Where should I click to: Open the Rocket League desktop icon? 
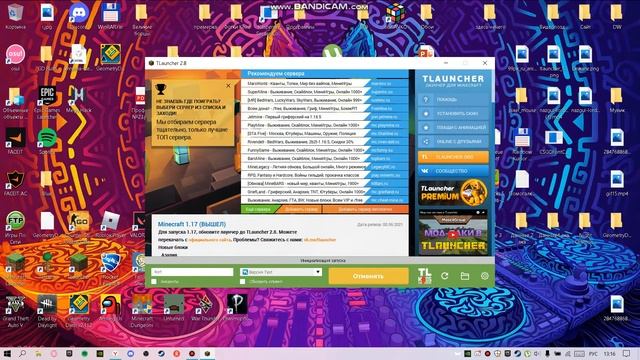[110, 268]
